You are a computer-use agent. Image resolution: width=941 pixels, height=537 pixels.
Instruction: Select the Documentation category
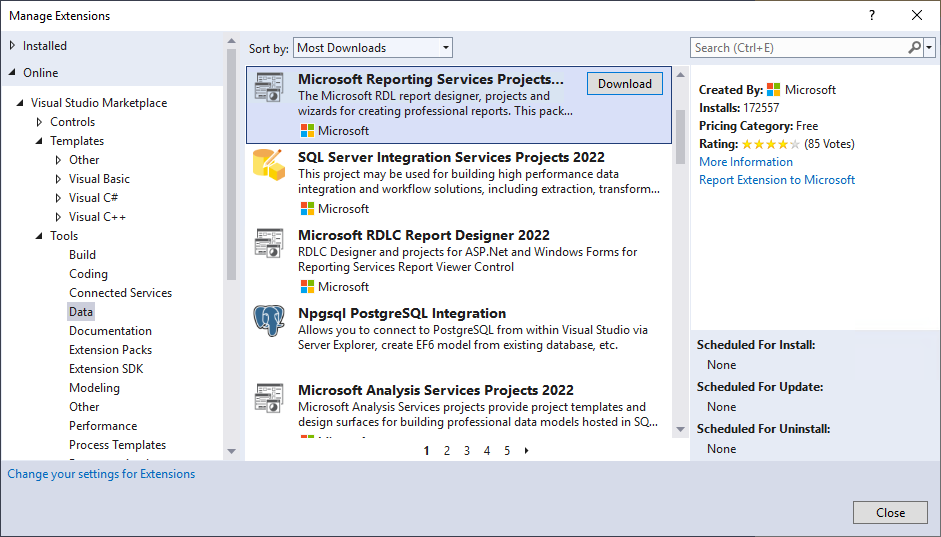(110, 331)
